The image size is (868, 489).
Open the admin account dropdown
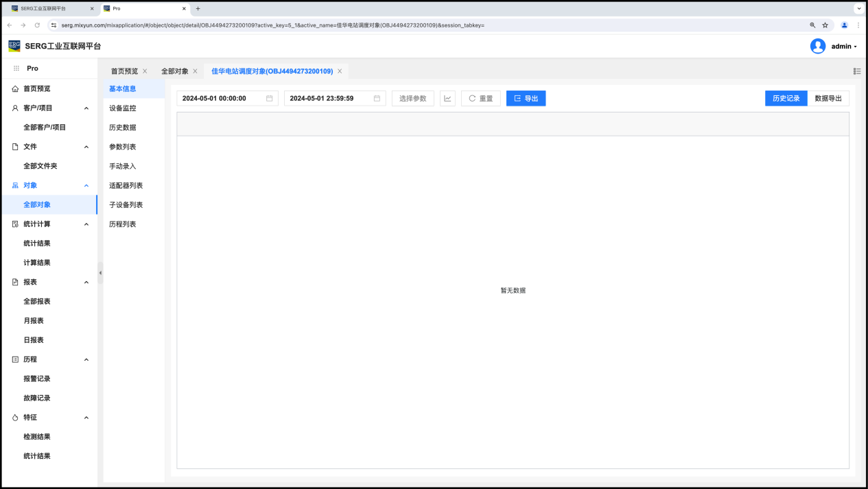(844, 47)
